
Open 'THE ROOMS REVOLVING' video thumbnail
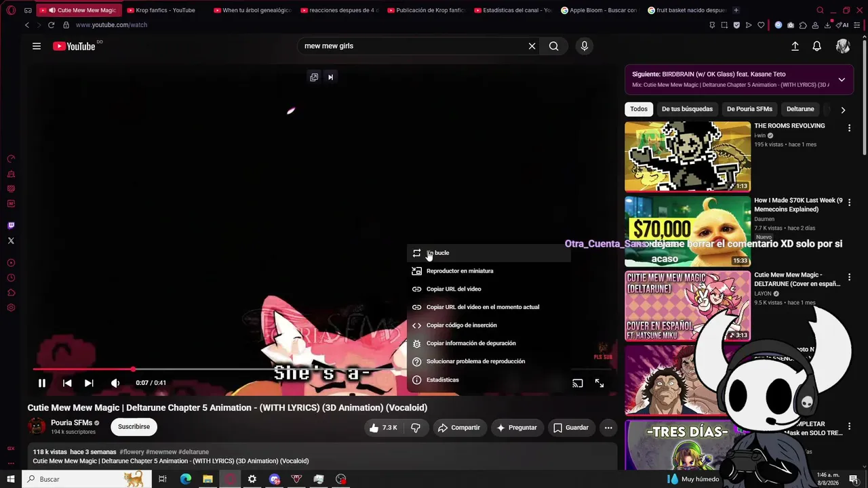click(x=688, y=157)
